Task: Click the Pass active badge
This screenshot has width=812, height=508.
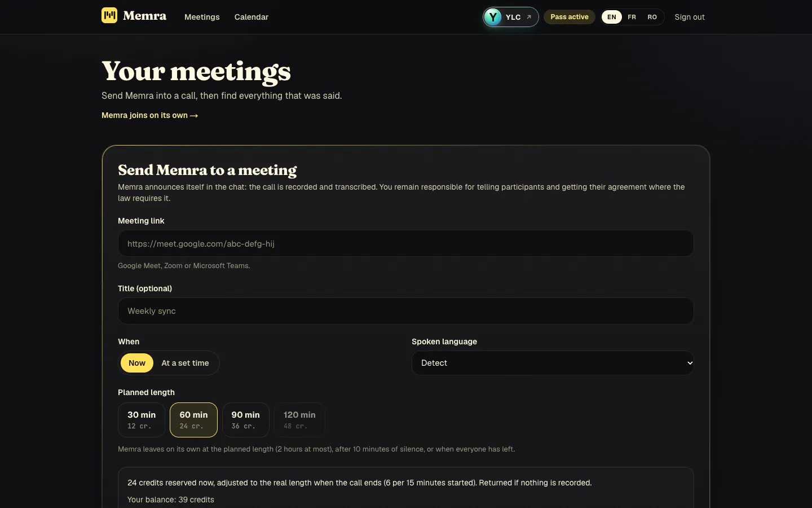Action: 570,17
